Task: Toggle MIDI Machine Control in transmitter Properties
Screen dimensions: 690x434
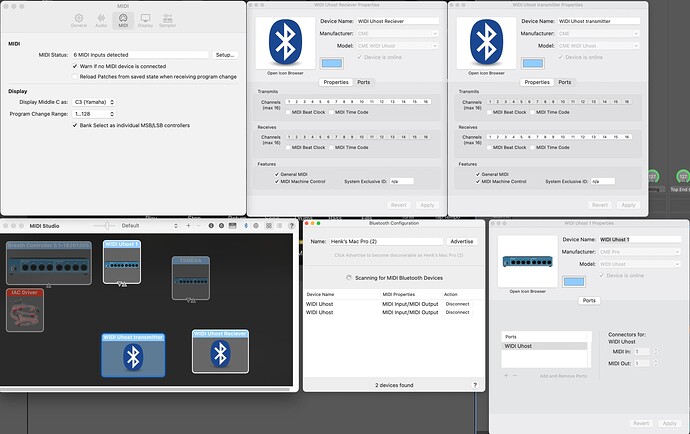Action: coord(478,181)
